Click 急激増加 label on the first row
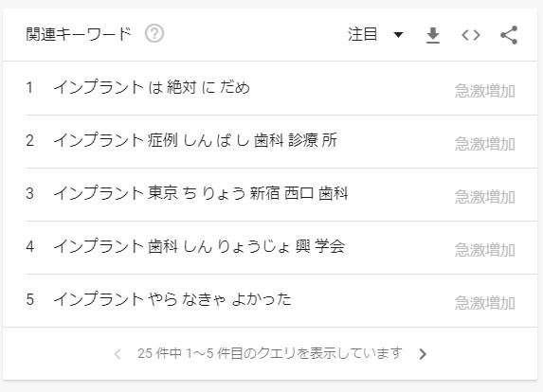543x392 pixels. tap(485, 91)
